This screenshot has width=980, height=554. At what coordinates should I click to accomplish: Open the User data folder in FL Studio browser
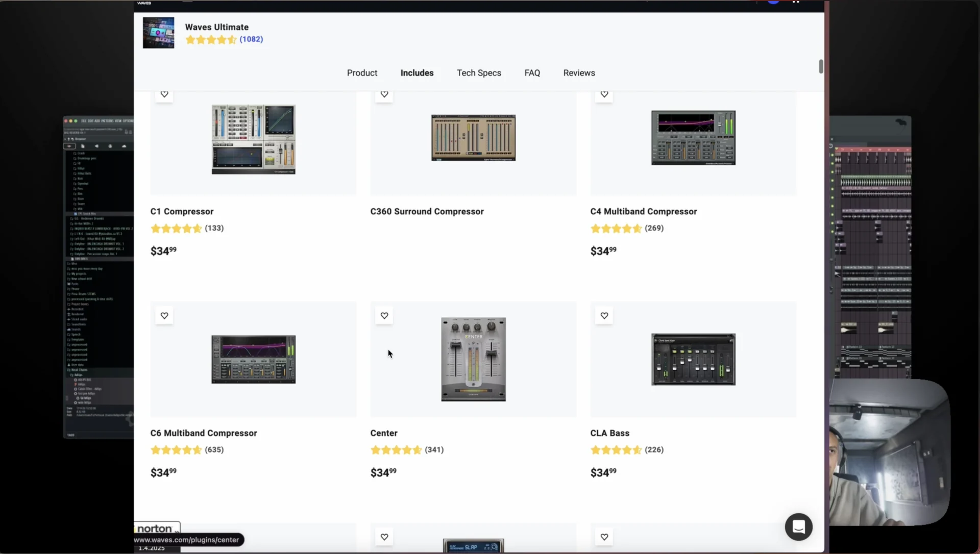pyautogui.click(x=77, y=365)
